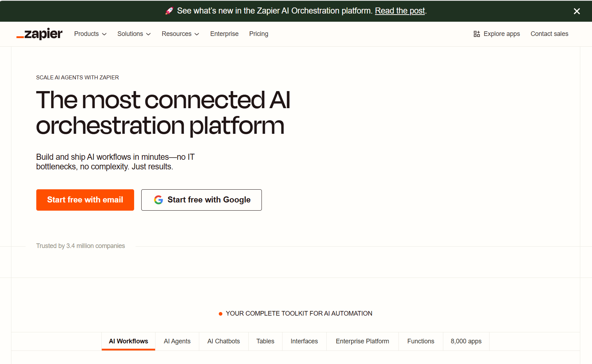The image size is (592, 364).
Task: Click the "Build and ship AI workflows" paragraph
Action: (x=115, y=162)
